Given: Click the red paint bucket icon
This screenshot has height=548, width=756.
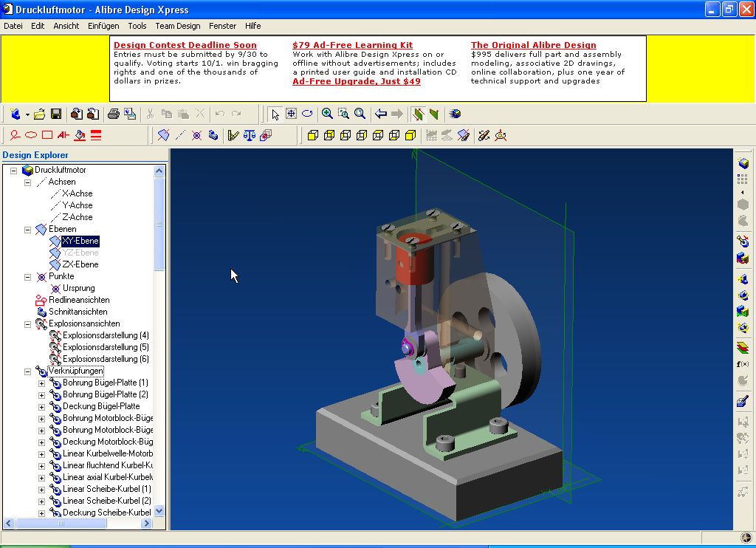Looking at the screenshot, I should [x=80, y=136].
